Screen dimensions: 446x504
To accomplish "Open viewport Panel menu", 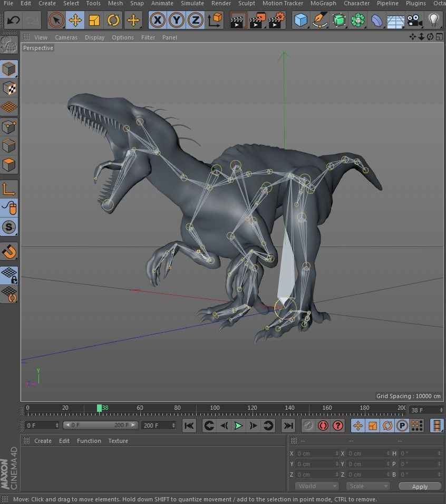I will (170, 37).
